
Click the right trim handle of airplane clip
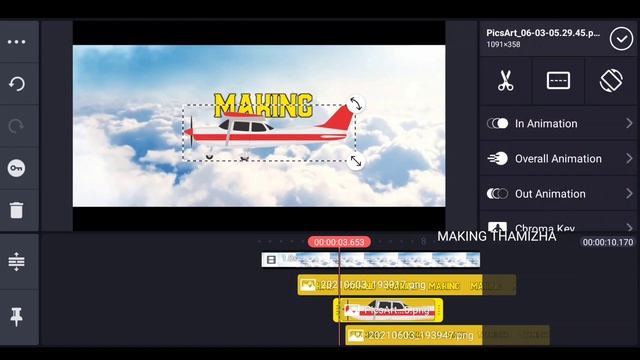point(439,310)
